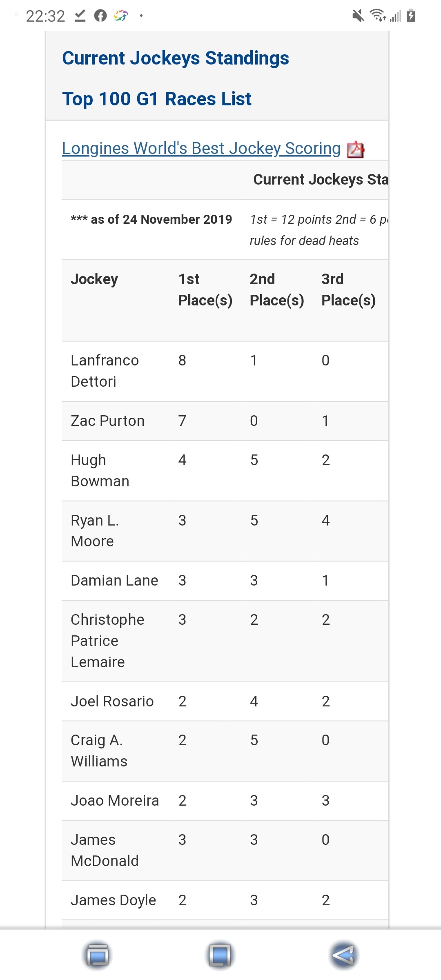
Task: Tap the Facebook notification icon in status bar
Action: click(100, 16)
